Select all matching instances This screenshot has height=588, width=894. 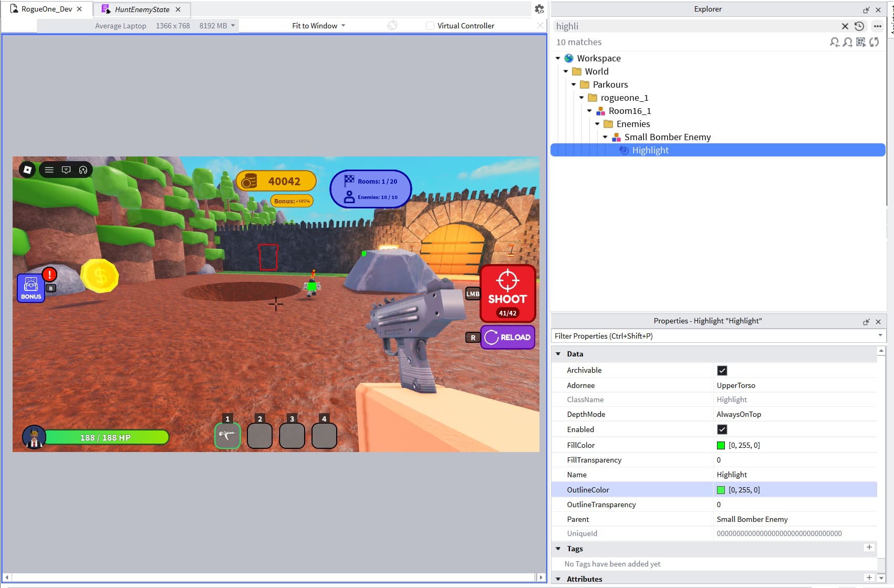[860, 42]
